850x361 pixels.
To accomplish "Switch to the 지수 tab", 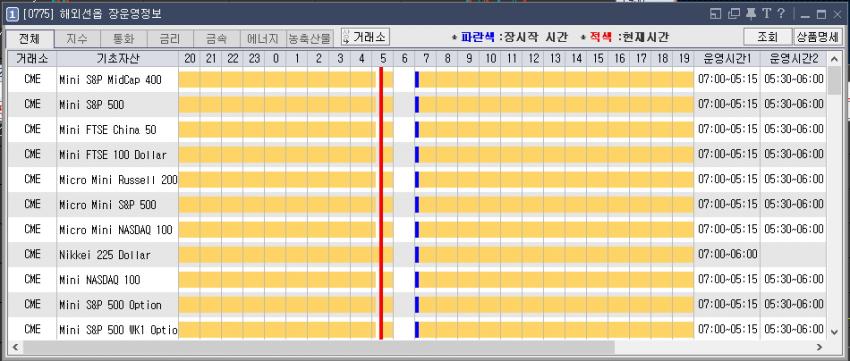I will pos(77,39).
